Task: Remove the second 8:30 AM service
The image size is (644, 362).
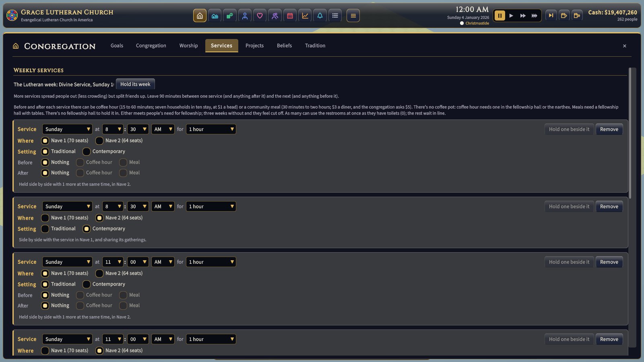Action: (x=609, y=206)
